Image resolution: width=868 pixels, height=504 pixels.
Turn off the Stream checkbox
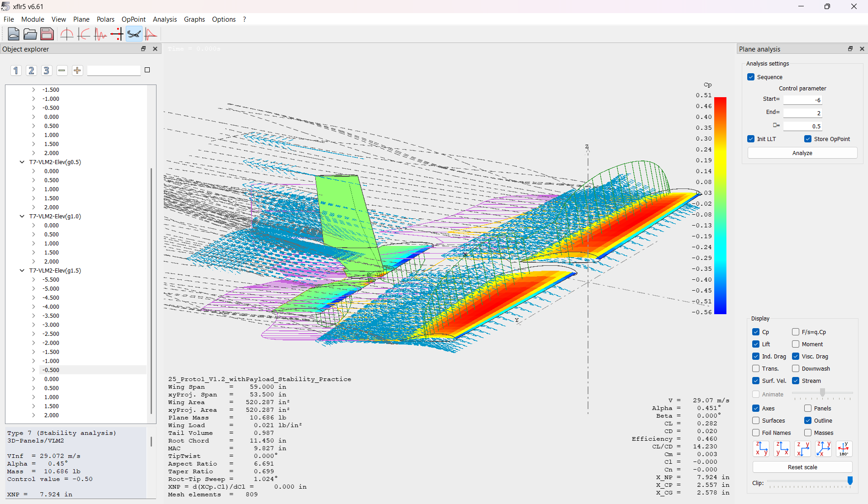796,381
